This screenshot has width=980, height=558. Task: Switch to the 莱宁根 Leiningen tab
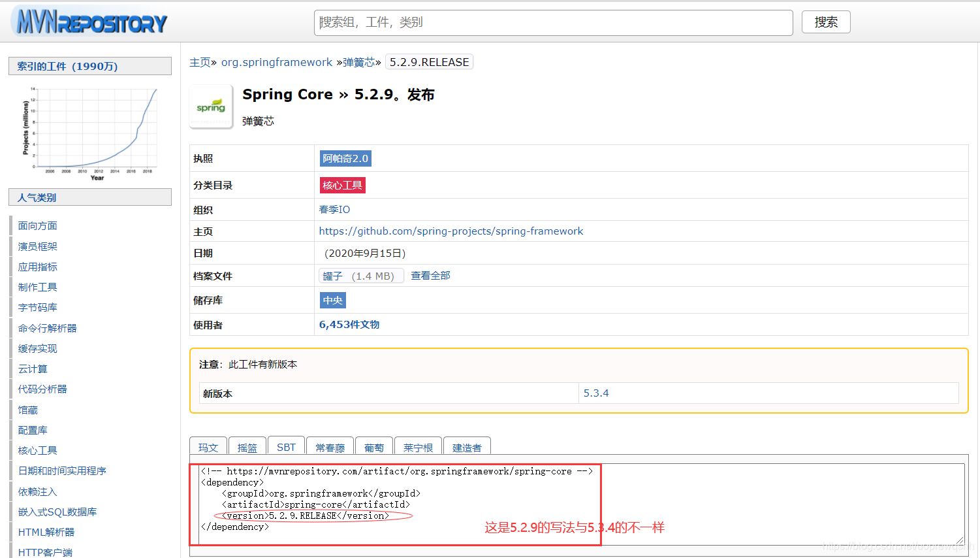[x=418, y=447]
